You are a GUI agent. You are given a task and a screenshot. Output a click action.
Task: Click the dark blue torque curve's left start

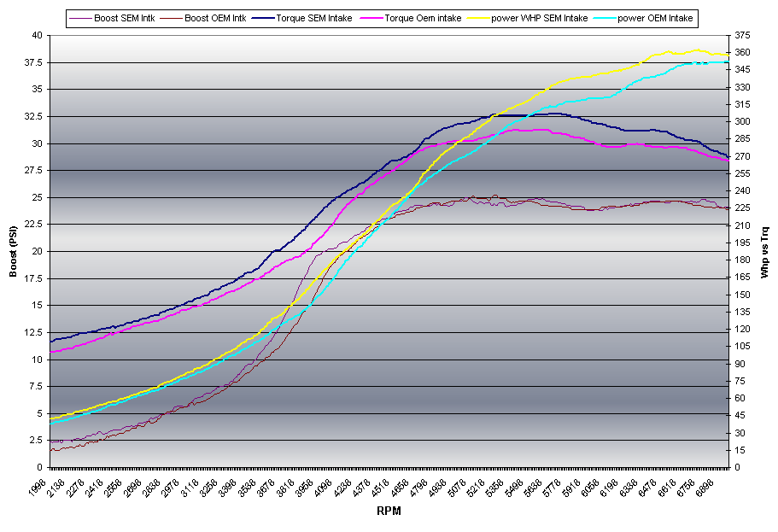(53, 341)
